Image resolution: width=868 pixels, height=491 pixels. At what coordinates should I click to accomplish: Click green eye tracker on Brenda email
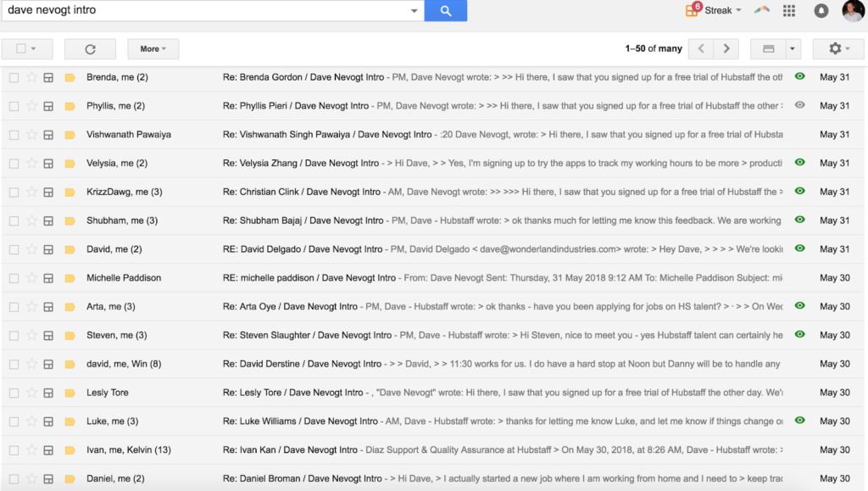(x=799, y=77)
